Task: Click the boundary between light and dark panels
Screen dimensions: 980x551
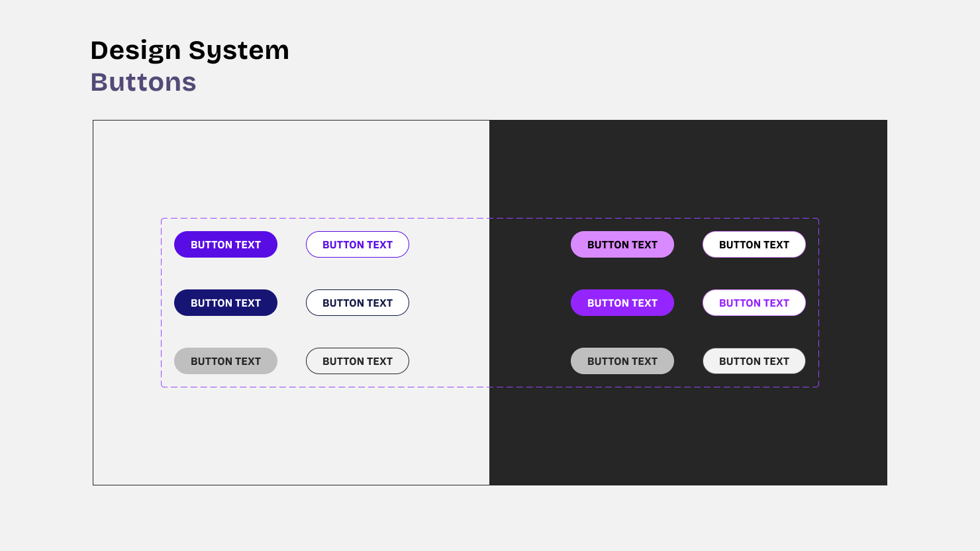Action: coord(489,430)
